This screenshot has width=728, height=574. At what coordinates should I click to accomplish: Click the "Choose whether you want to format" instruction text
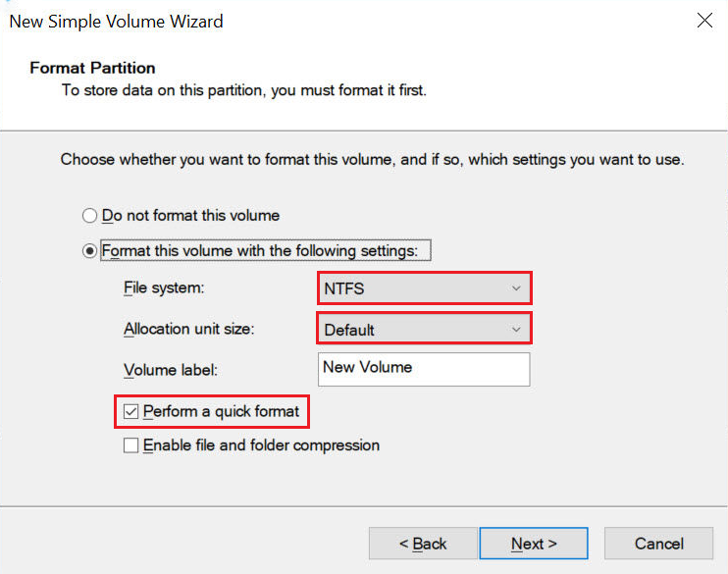(372, 159)
